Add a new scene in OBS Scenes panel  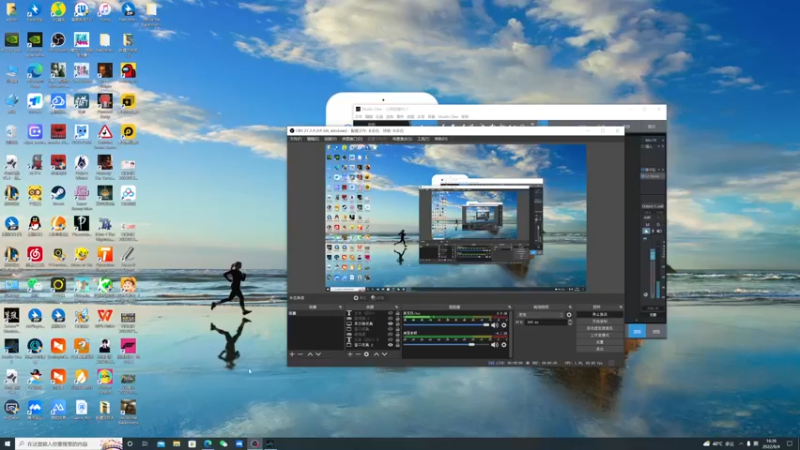click(292, 354)
